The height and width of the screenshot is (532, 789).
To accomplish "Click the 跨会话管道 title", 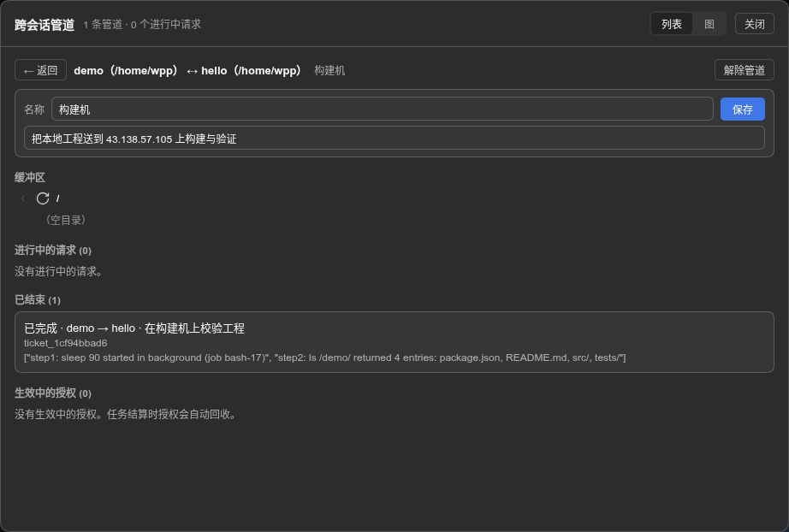I will point(44,25).
